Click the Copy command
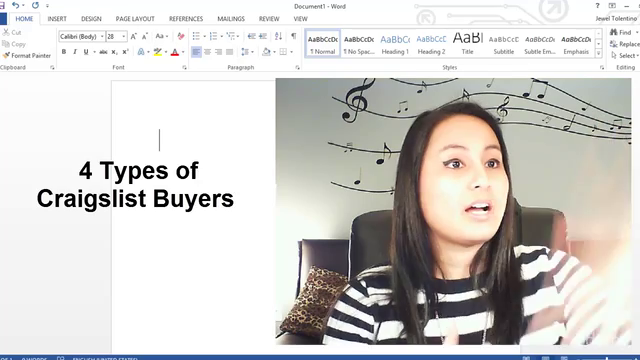 [x=14, y=44]
